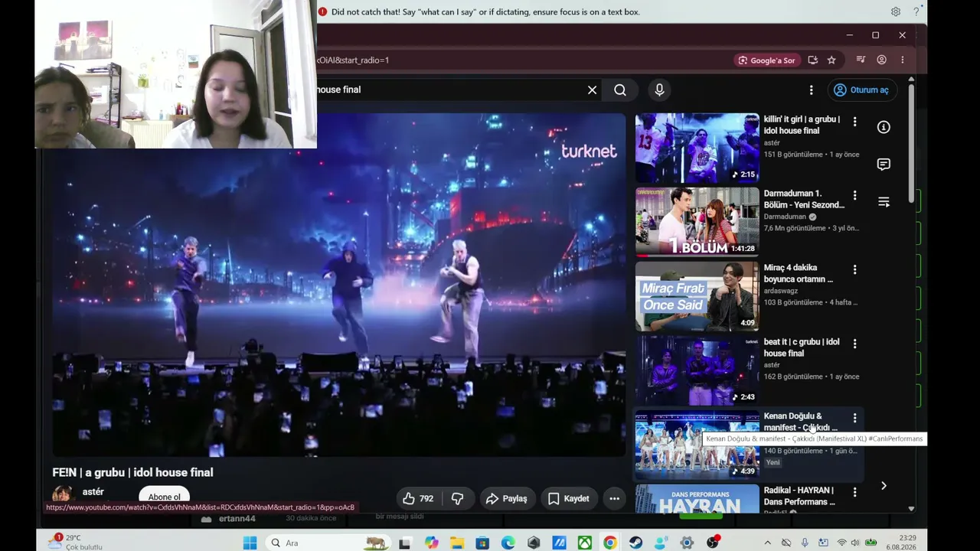Open Task View on the taskbar

[405, 543]
